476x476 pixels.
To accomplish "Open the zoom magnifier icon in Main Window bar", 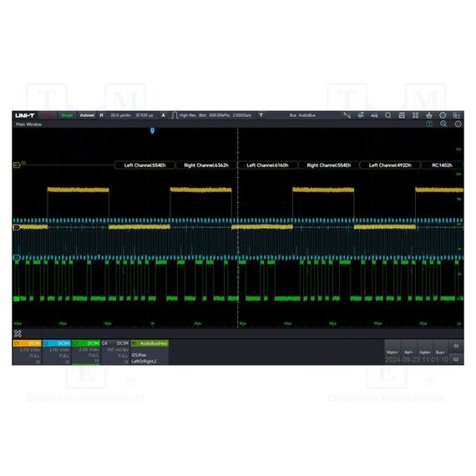I will 443,124.
